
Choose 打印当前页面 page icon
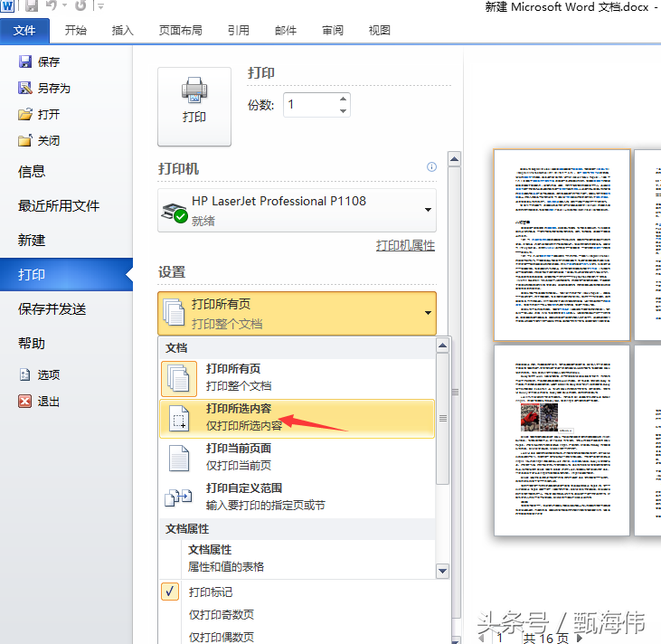pos(179,458)
